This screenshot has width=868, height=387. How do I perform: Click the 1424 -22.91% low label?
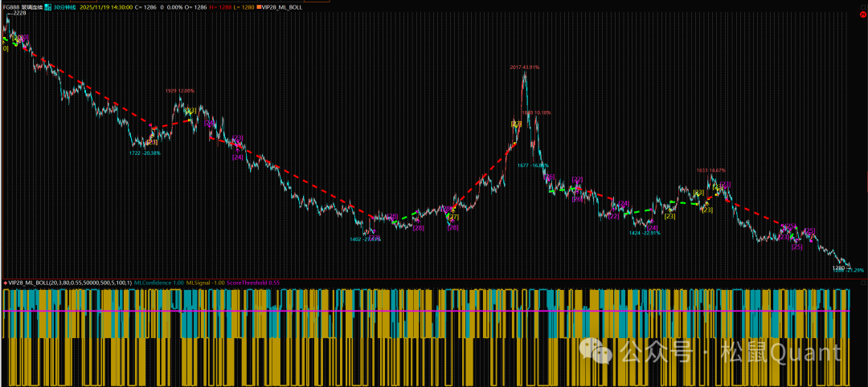(645, 233)
